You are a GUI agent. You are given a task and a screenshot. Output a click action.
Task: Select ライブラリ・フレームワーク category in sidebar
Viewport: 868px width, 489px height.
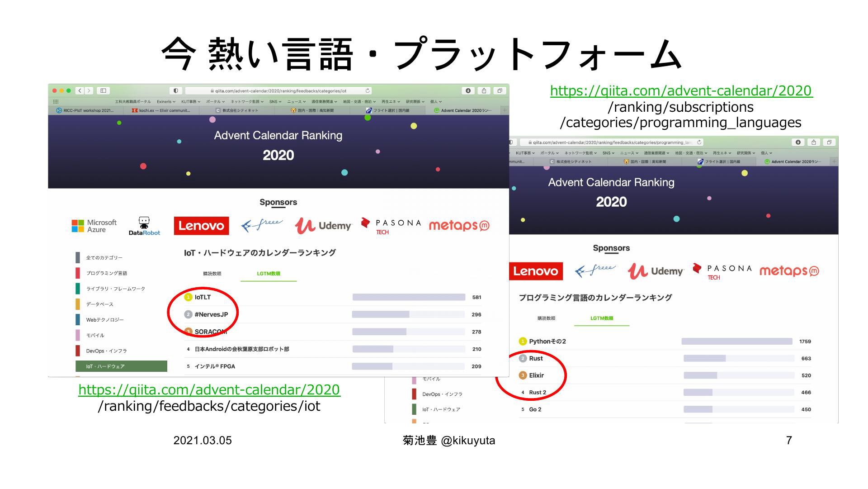coord(116,289)
